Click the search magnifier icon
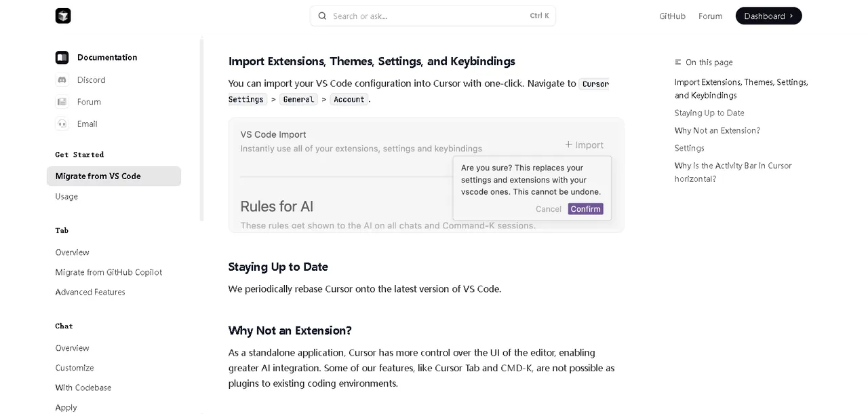 pyautogui.click(x=322, y=16)
